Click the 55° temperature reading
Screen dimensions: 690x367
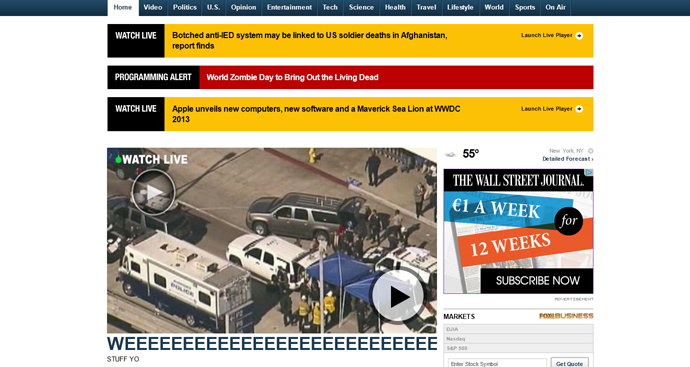[470, 154]
